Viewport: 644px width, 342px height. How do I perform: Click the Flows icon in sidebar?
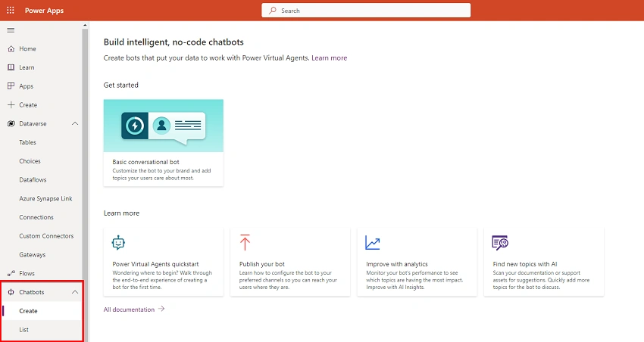(x=11, y=273)
